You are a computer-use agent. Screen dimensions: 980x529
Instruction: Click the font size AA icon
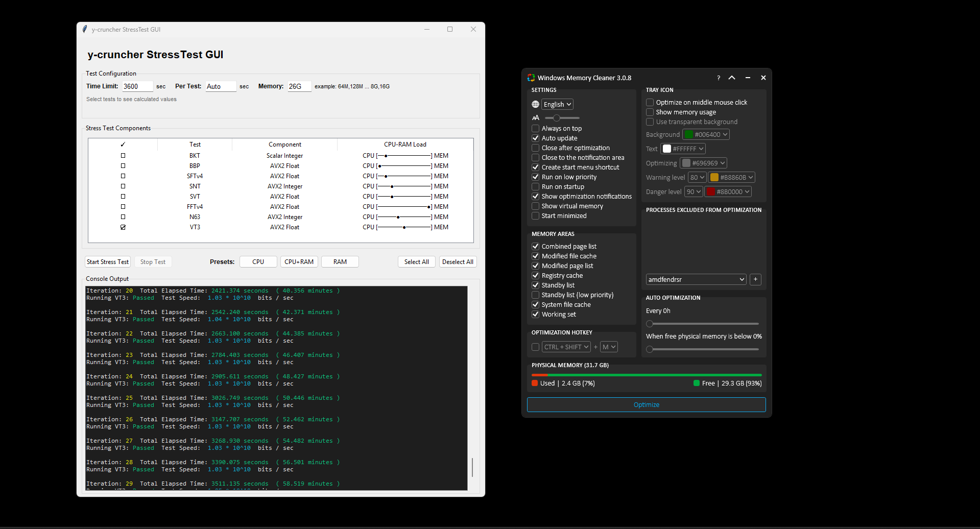coord(535,117)
